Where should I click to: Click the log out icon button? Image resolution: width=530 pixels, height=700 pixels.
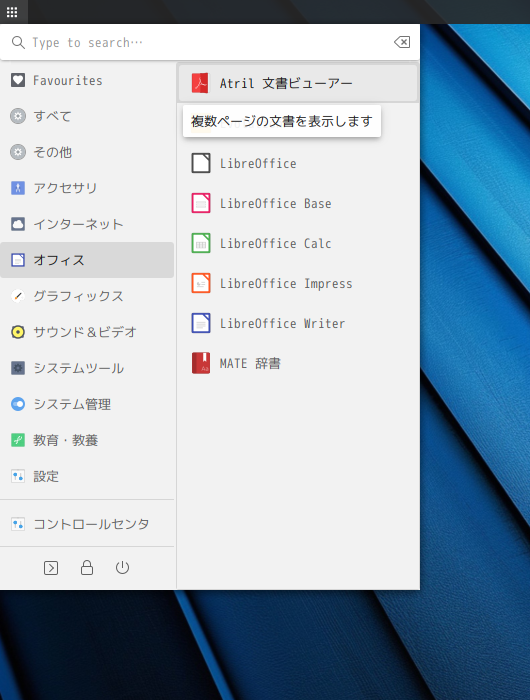[x=51, y=568]
